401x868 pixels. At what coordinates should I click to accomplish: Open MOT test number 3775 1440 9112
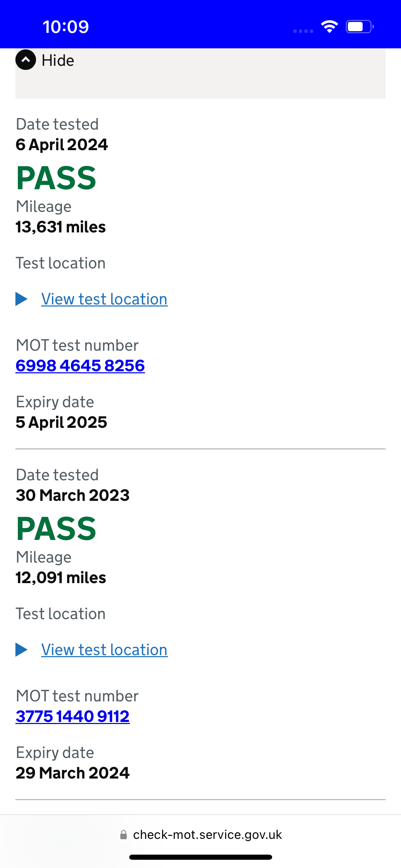click(x=73, y=716)
